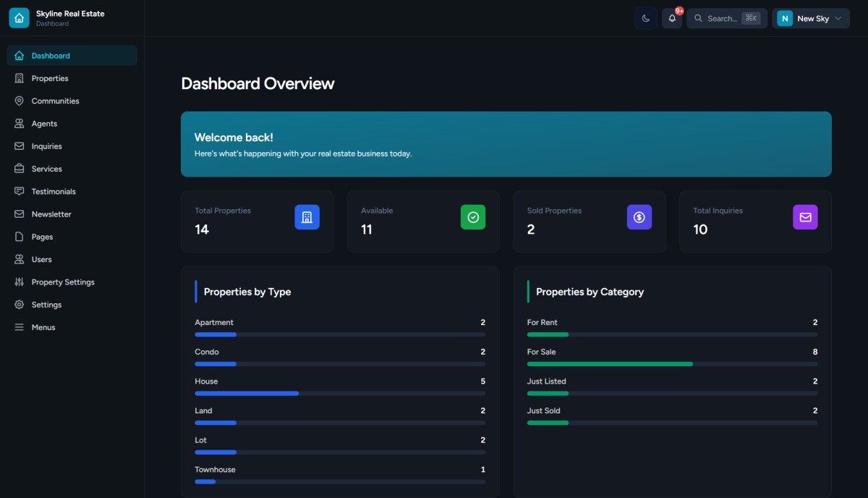Click the N avatar for New Sky
The width and height of the screenshot is (868, 498).
click(785, 18)
